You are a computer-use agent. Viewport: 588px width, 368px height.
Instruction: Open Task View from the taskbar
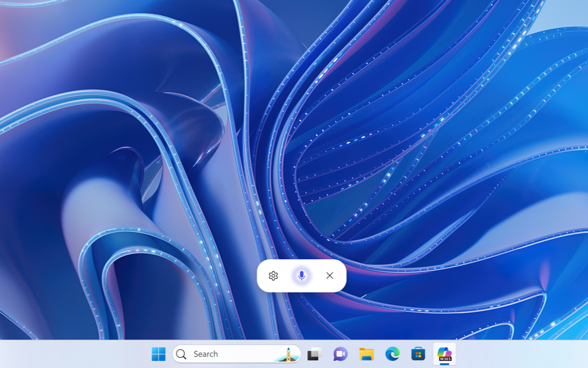pyautogui.click(x=314, y=353)
